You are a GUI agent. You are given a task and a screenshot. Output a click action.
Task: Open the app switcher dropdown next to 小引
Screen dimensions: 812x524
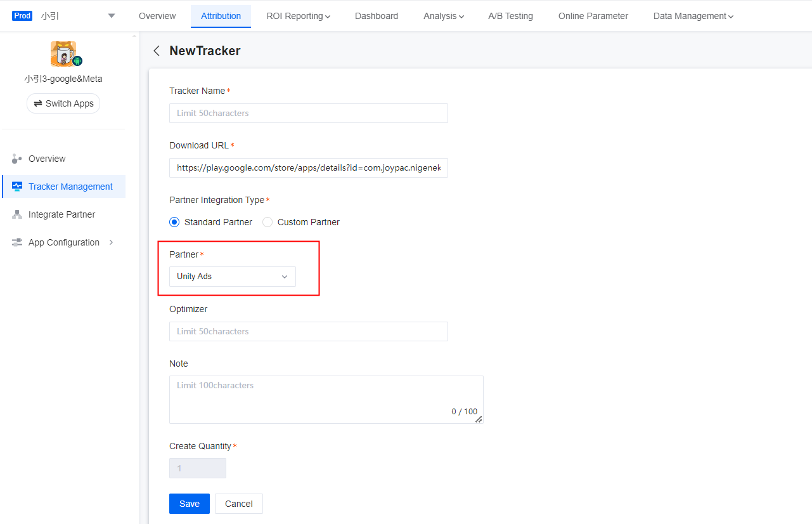[x=112, y=15]
